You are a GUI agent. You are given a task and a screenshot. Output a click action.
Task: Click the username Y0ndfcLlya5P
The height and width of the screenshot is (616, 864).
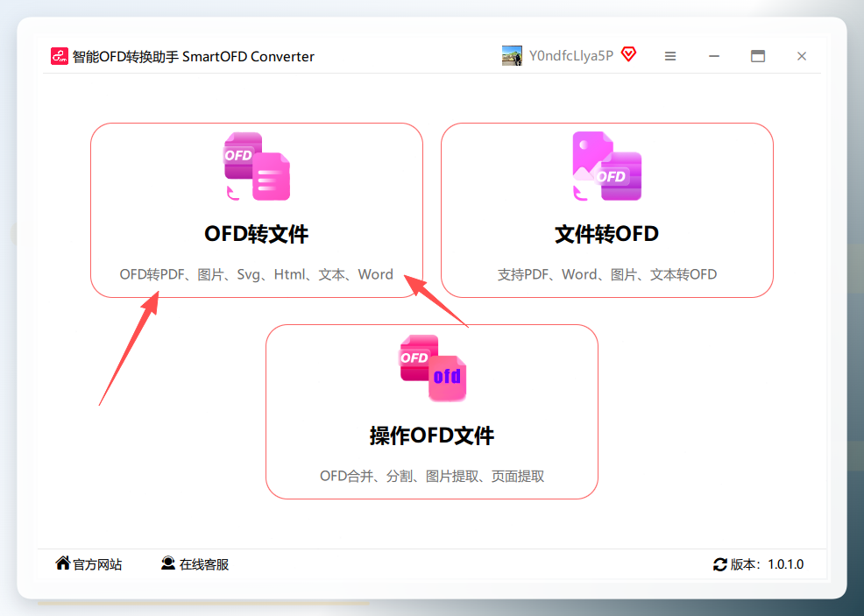click(570, 56)
